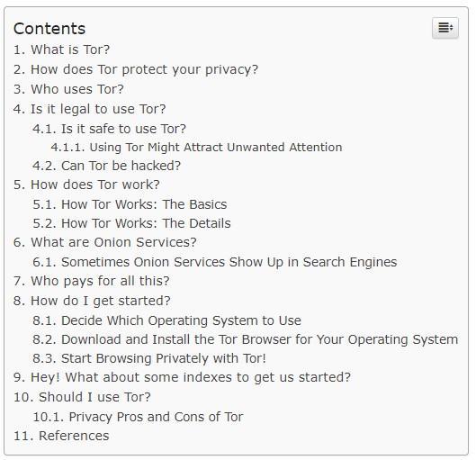Open the 'What is Tor?' section link
This screenshot has width=476, height=460.
click(x=61, y=50)
